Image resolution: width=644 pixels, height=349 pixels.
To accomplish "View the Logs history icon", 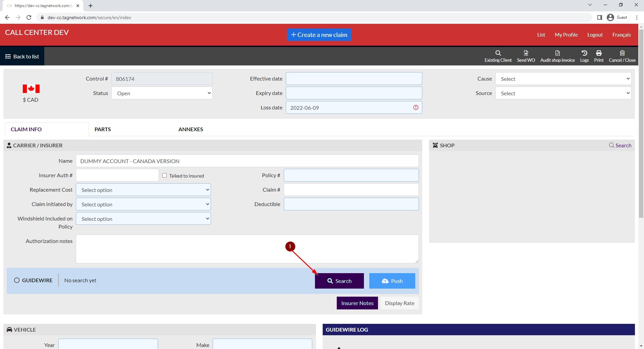I will pos(584,53).
